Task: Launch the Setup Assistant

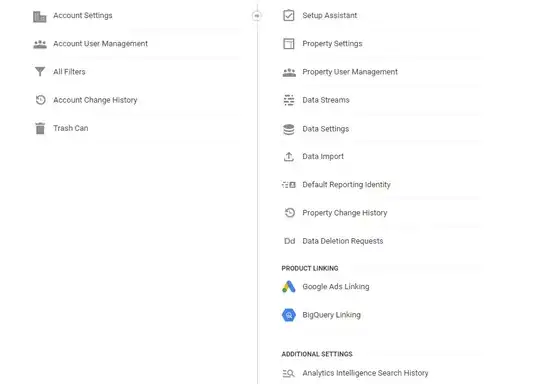Action: 330,15
